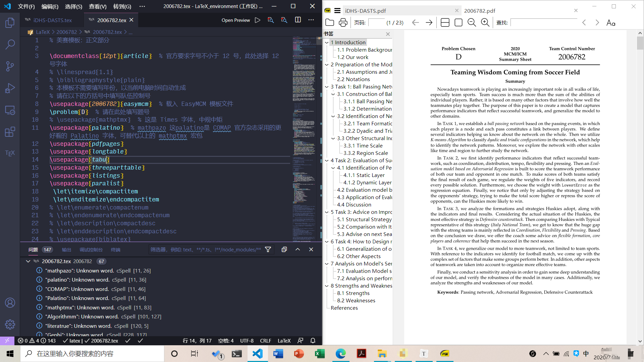Open the Source Control view in activity bar
Image resolution: width=644 pixels, height=362 pixels.
[x=10, y=66]
